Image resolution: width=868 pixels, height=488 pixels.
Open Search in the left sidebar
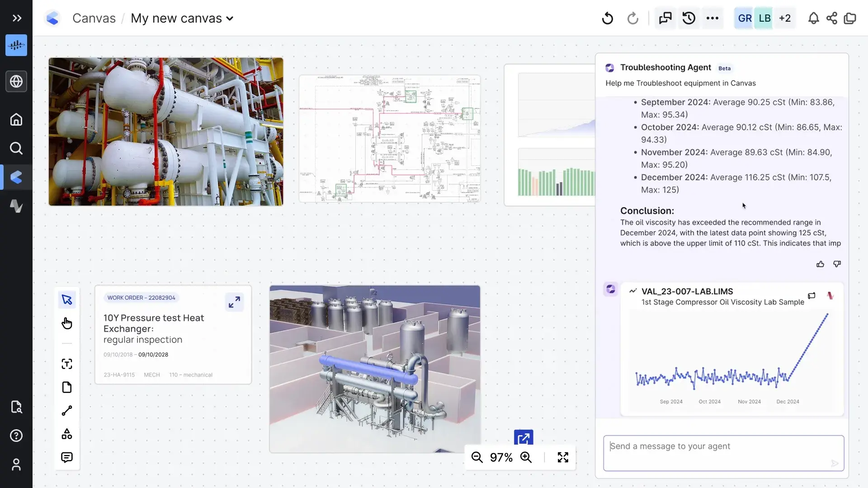[x=16, y=148]
